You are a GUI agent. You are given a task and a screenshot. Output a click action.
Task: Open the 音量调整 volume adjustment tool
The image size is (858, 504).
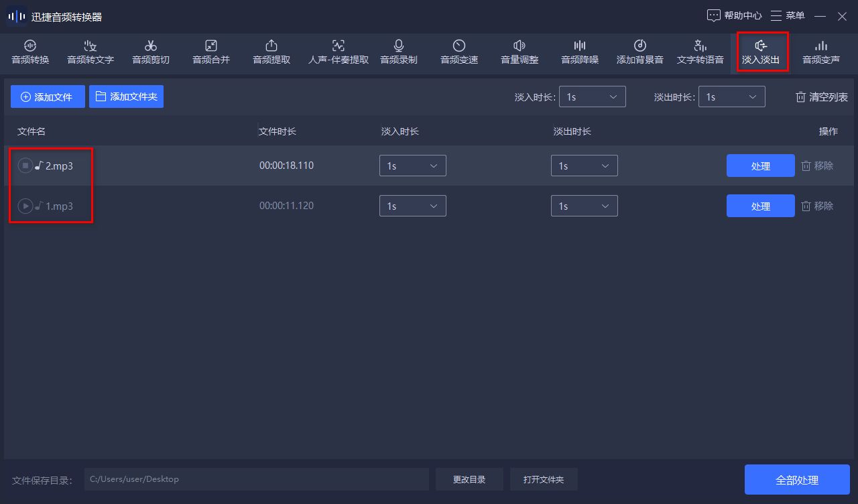click(519, 52)
